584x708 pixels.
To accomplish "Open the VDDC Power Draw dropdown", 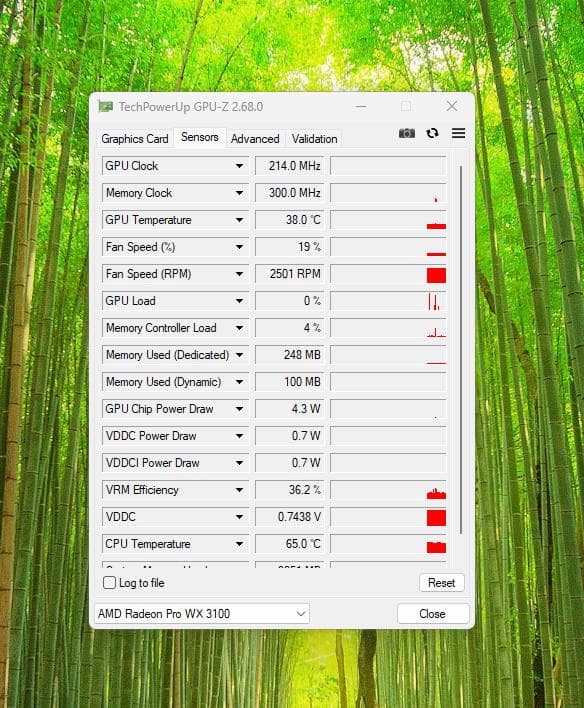I will pyautogui.click(x=239, y=436).
